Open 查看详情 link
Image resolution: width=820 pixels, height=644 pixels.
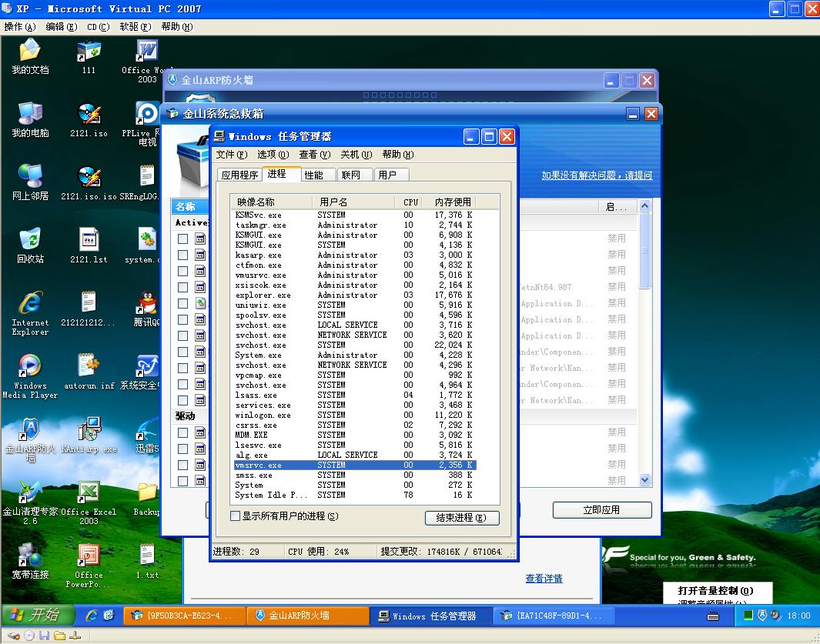pos(544,578)
